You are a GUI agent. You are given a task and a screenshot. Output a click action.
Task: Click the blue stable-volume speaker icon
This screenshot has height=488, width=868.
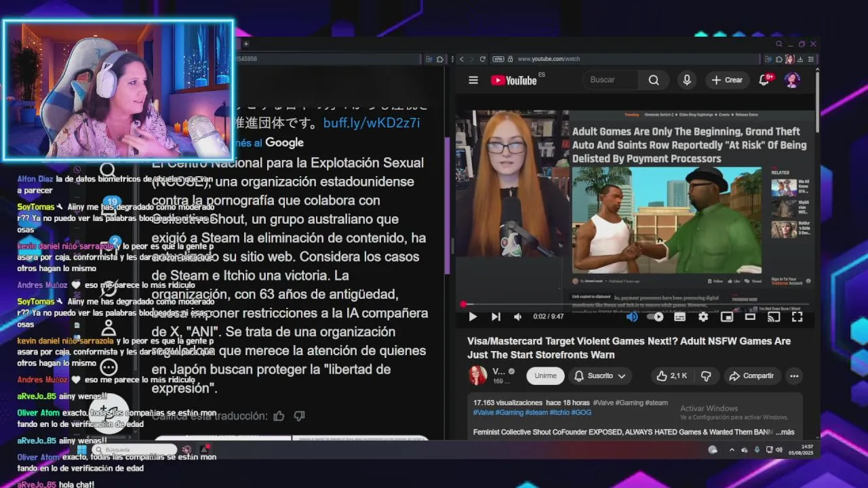click(632, 317)
